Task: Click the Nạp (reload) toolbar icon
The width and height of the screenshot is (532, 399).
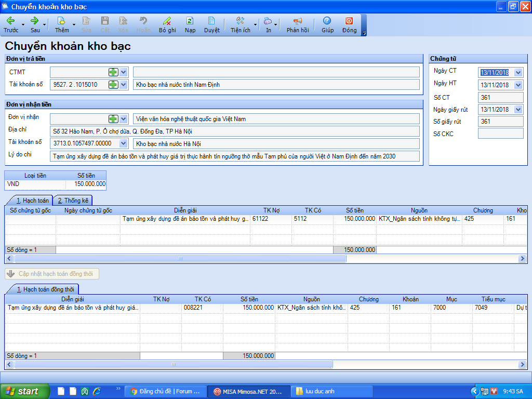Action: pyautogui.click(x=190, y=21)
